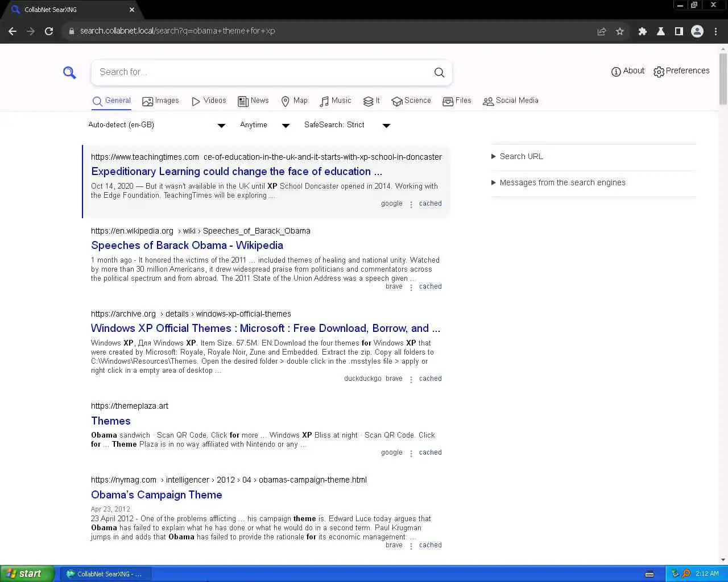This screenshot has height=582, width=728.
Task: Open the SafeSearch: Strict dropdown
Action: [348, 125]
